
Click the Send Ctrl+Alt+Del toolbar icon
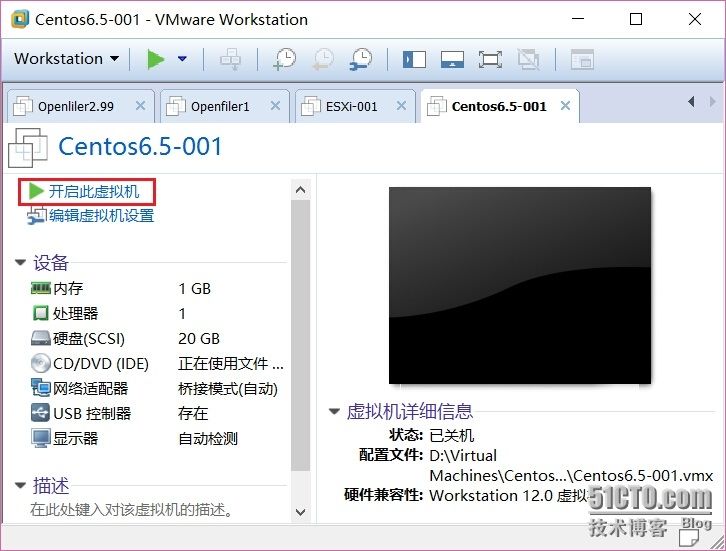point(230,59)
